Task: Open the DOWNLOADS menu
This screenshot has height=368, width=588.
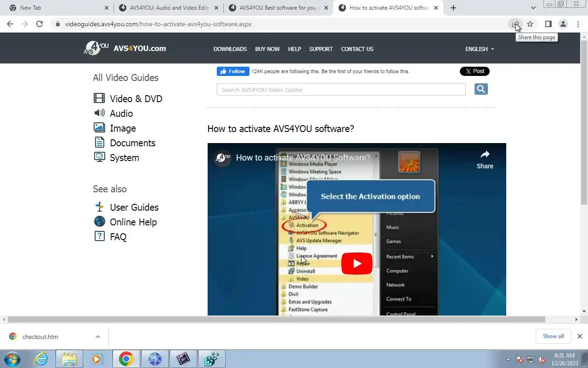Action: click(x=230, y=49)
